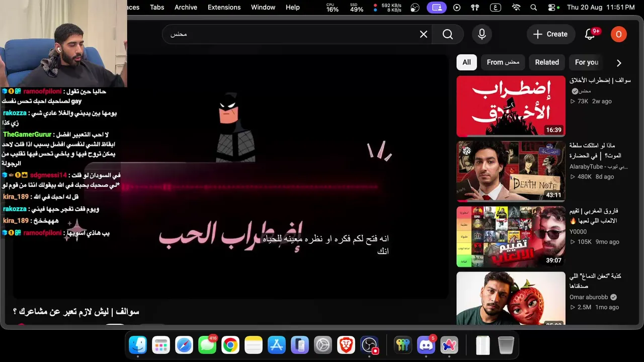Screen dimensions: 644x362
Task: Select the All filter chip
Action: pos(466,62)
